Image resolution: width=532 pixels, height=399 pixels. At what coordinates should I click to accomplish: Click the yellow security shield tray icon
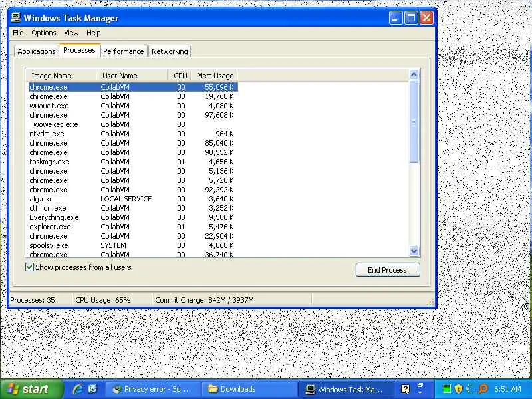(458, 389)
